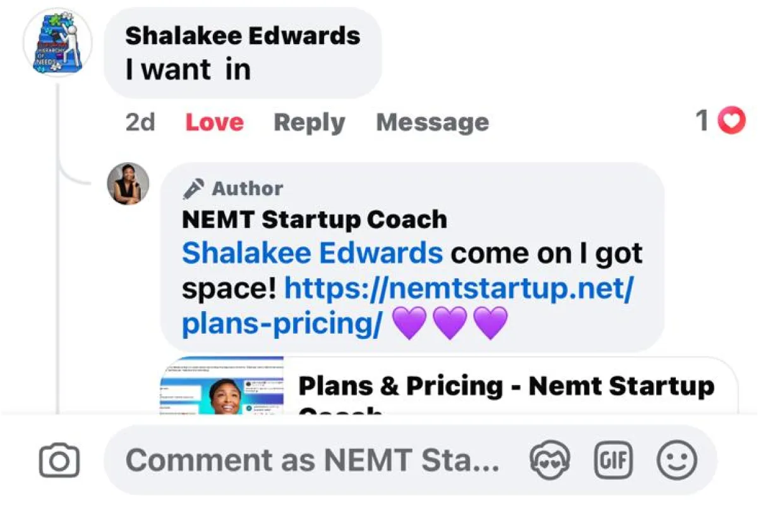The image size is (758, 532).
Task: Type in the Comment as NEMT field
Action: [313, 460]
